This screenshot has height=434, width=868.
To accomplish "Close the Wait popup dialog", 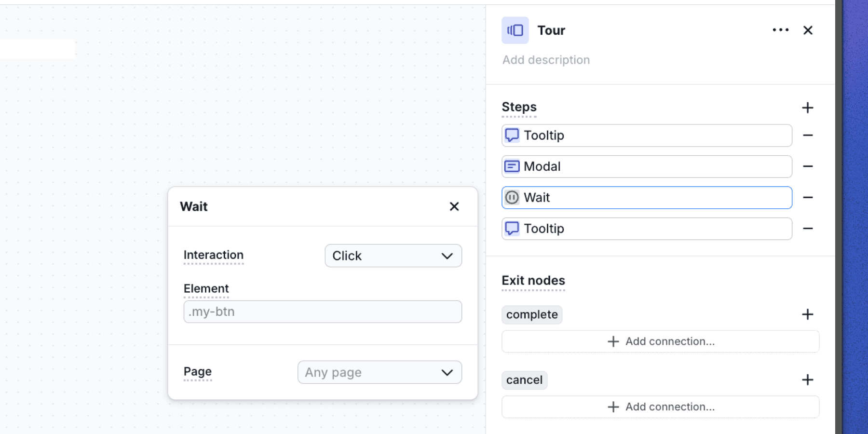I will [454, 206].
